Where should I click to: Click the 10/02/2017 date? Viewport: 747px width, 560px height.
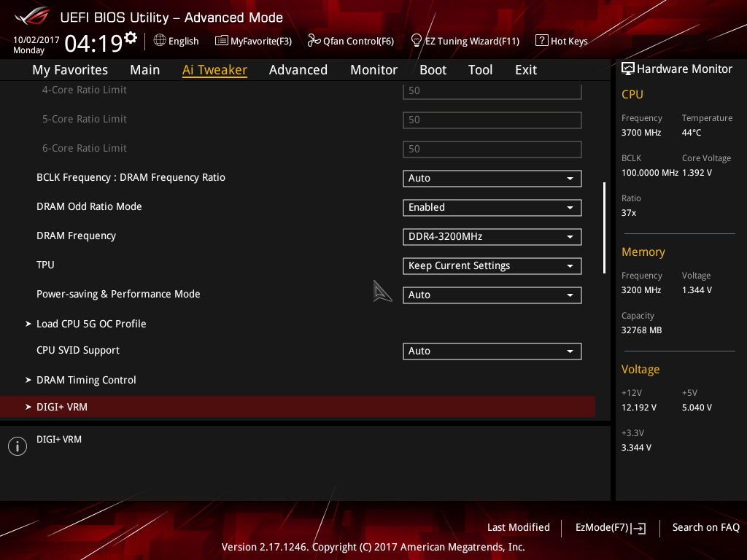point(36,40)
